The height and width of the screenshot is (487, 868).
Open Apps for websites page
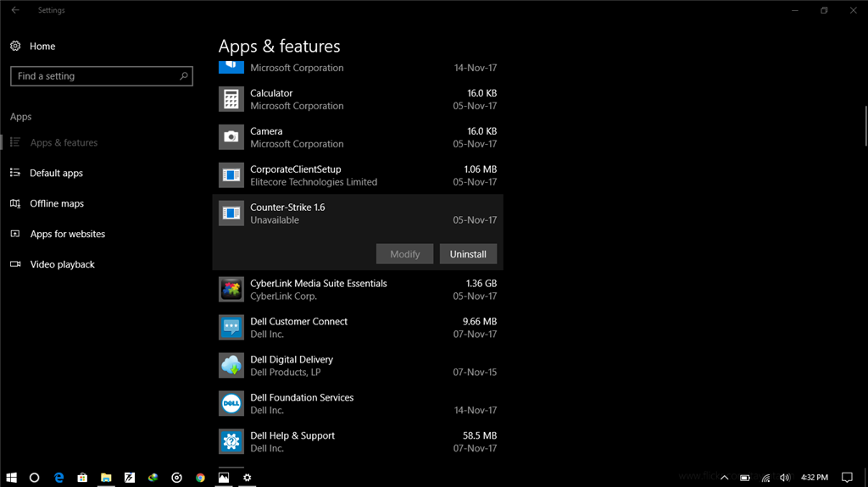pos(68,234)
